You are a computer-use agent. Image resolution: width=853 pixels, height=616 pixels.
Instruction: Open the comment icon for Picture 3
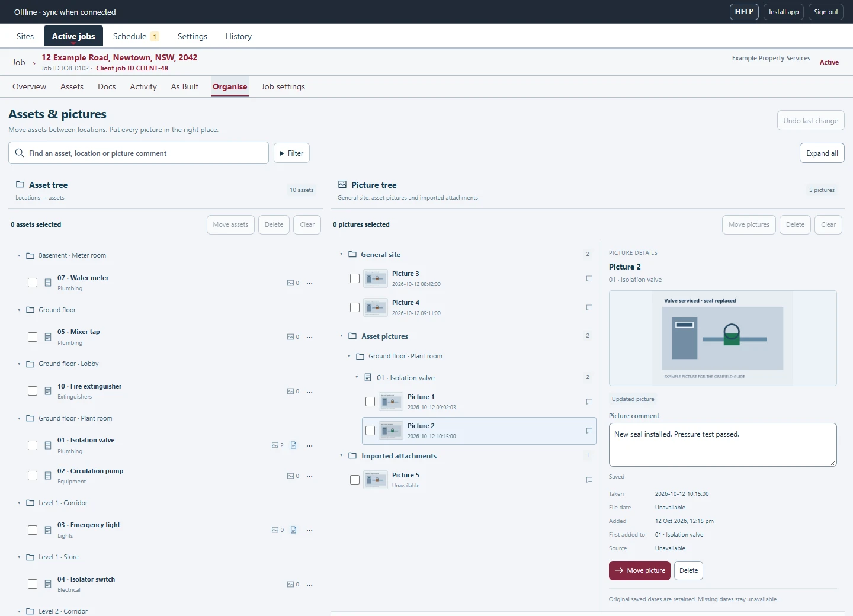(x=589, y=278)
